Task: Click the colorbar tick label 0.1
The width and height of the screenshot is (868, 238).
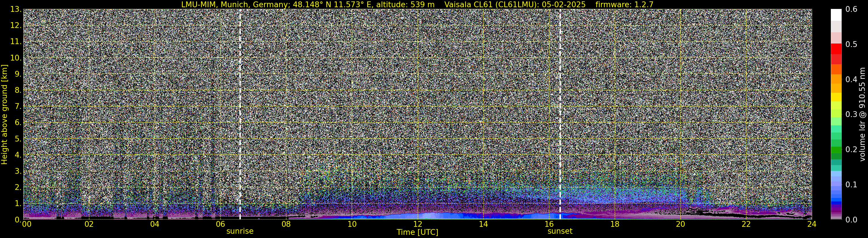Action: [851, 184]
